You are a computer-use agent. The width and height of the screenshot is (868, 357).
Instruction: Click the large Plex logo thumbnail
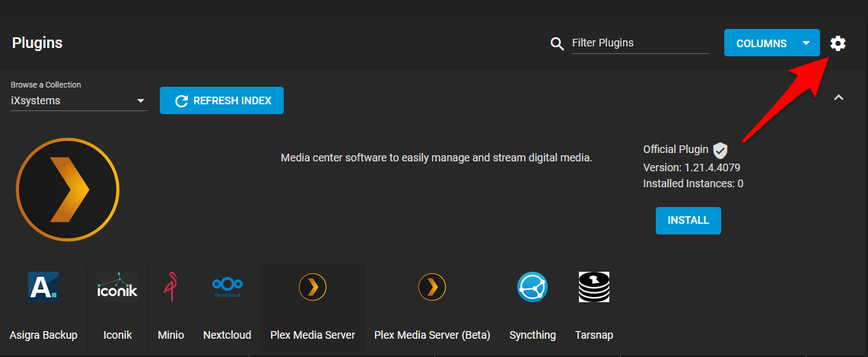click(68, 190)
